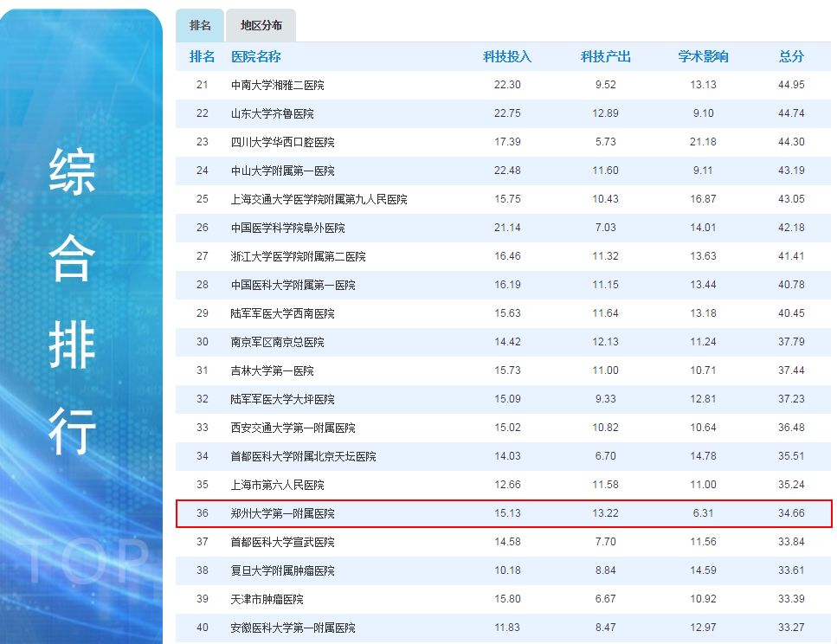Viewport: 837px width, 644px height.
Task: Select hospital 首都医科大学宣武医院
Action: pos(282,542)
